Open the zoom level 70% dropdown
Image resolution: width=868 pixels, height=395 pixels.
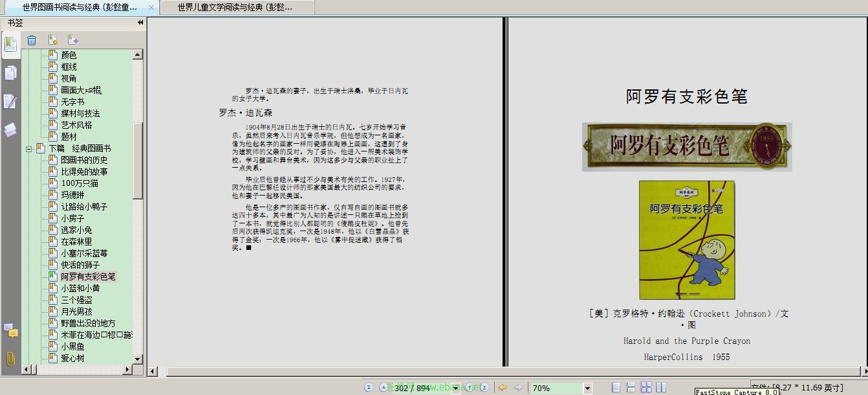coord(587,388)
